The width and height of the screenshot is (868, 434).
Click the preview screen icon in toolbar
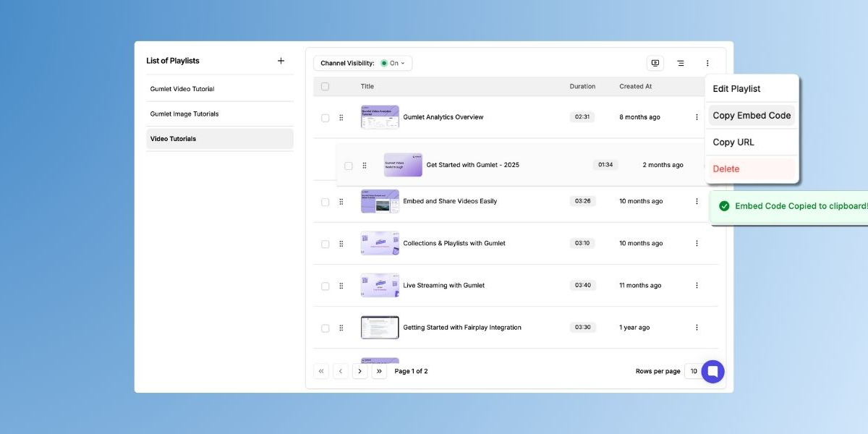click(x=655, y=64)
